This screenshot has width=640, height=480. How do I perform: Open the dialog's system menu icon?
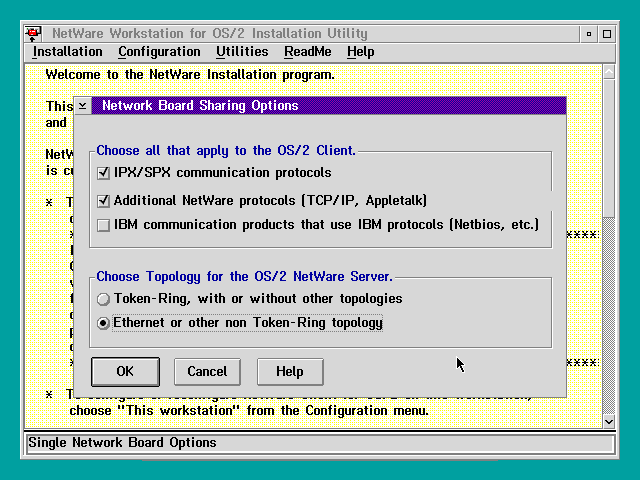[x=82, y=106]
